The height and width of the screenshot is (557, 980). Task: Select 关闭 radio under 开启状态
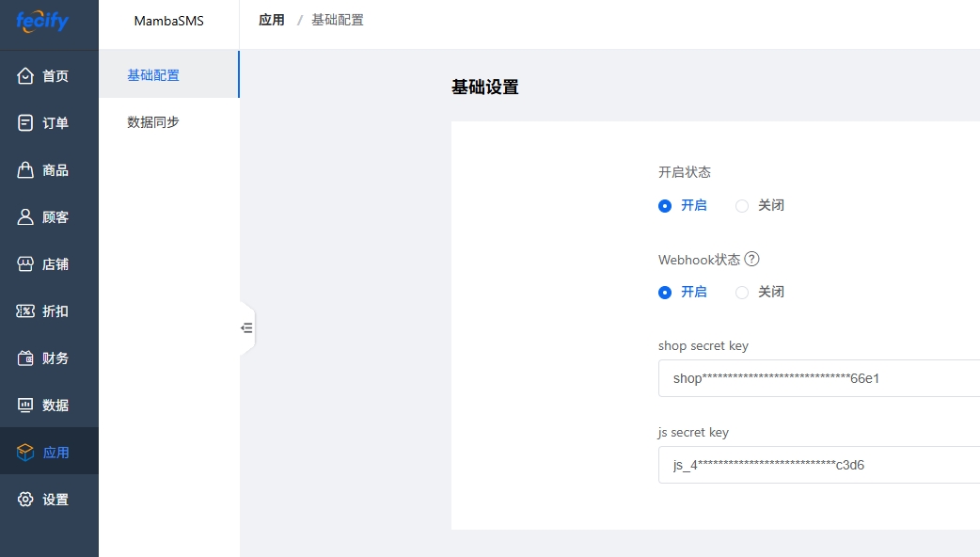[x=742, y=206]
